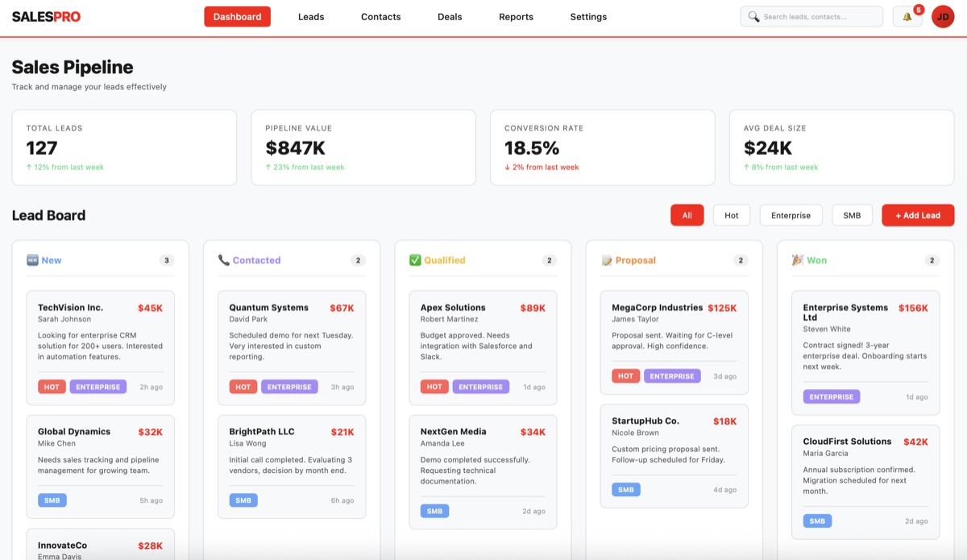Toggle the SMB lead filter
967x560 pixels.
(852, 215)
